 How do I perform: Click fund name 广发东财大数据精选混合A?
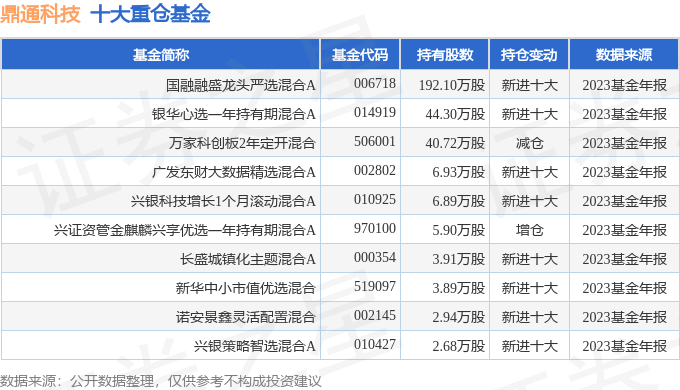[234, 172]
